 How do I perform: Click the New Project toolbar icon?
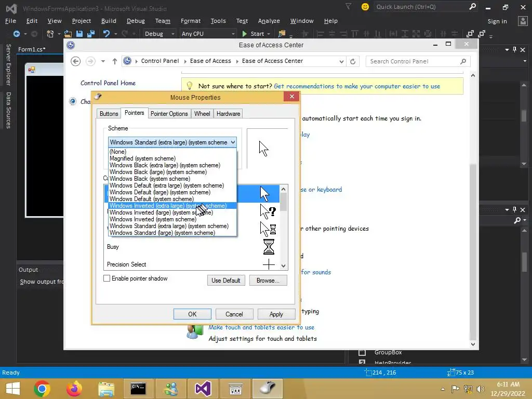coord(50,34)
